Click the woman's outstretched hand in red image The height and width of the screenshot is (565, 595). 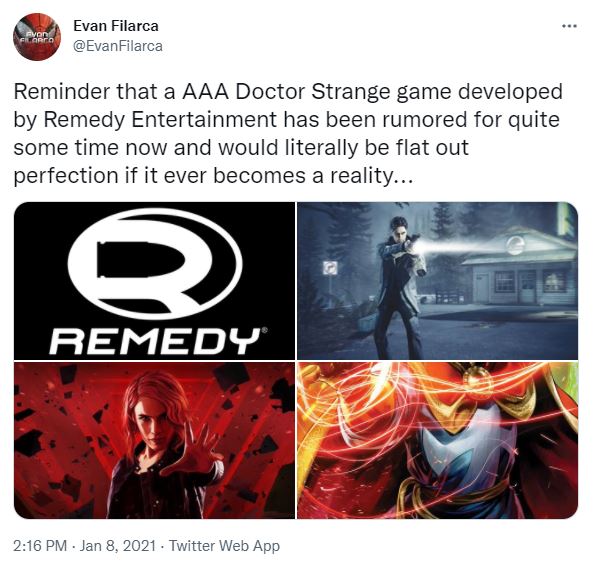point(197,450)
